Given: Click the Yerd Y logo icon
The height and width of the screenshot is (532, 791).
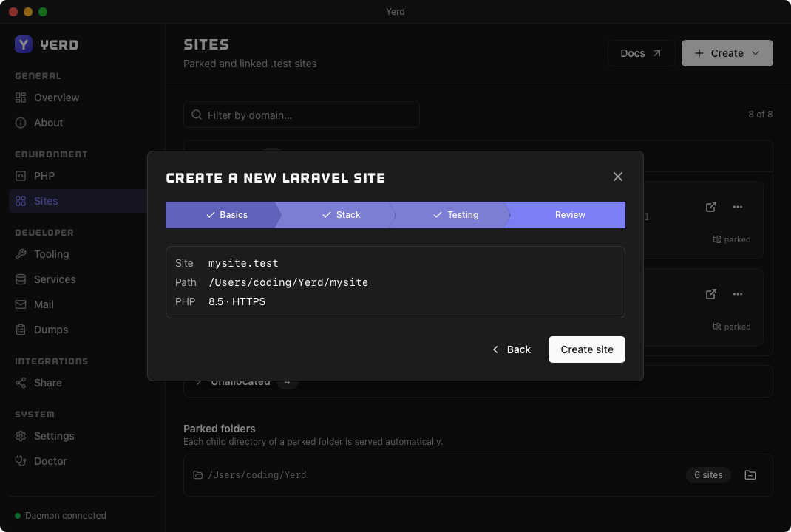Looking at the screenshot, I should [x=23, y=44].
